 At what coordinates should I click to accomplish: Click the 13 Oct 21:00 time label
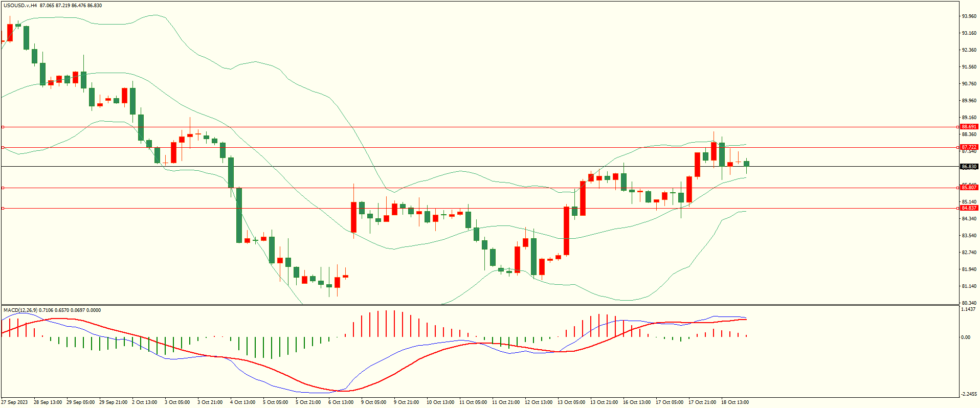coord(604,402)
